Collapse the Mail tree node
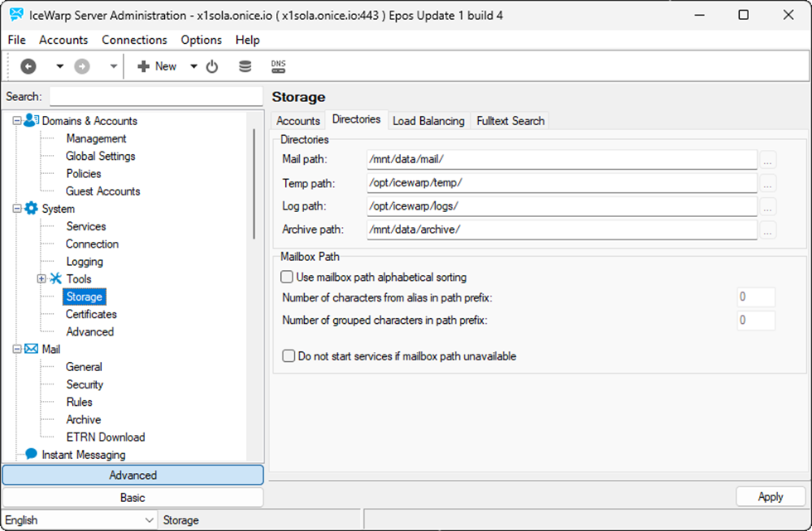 click(17, 350)
